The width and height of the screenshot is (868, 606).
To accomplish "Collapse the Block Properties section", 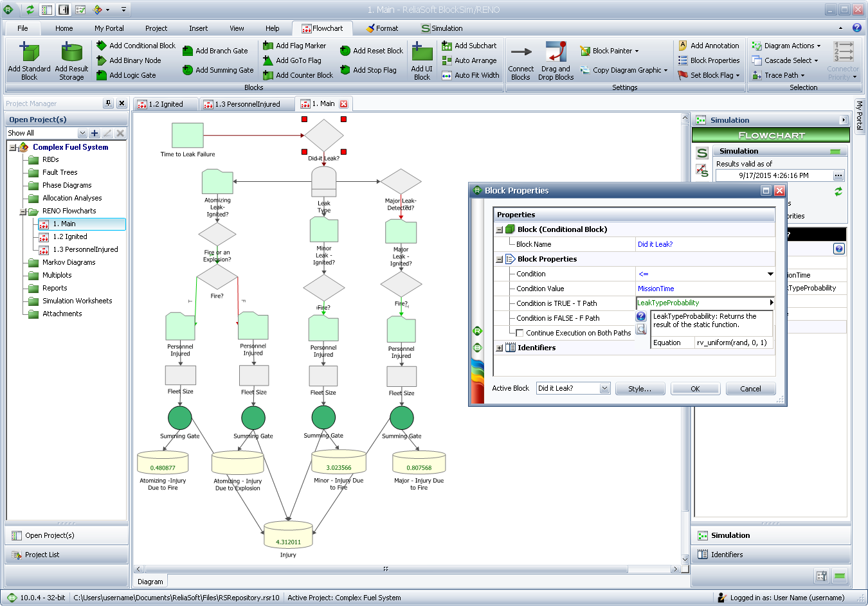I will click(500, 259).
